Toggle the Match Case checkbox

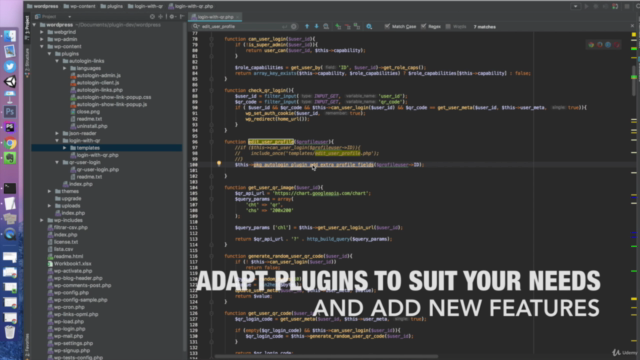387,27
